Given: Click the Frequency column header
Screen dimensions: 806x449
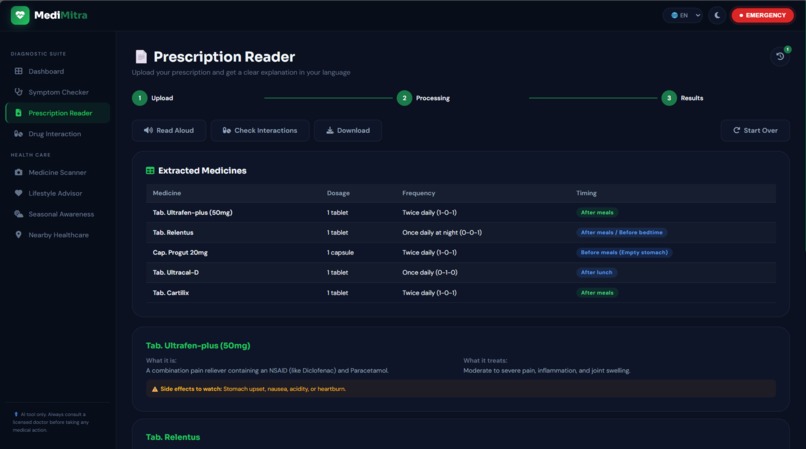Looking at the screenshot, I should tap(418, 193).
